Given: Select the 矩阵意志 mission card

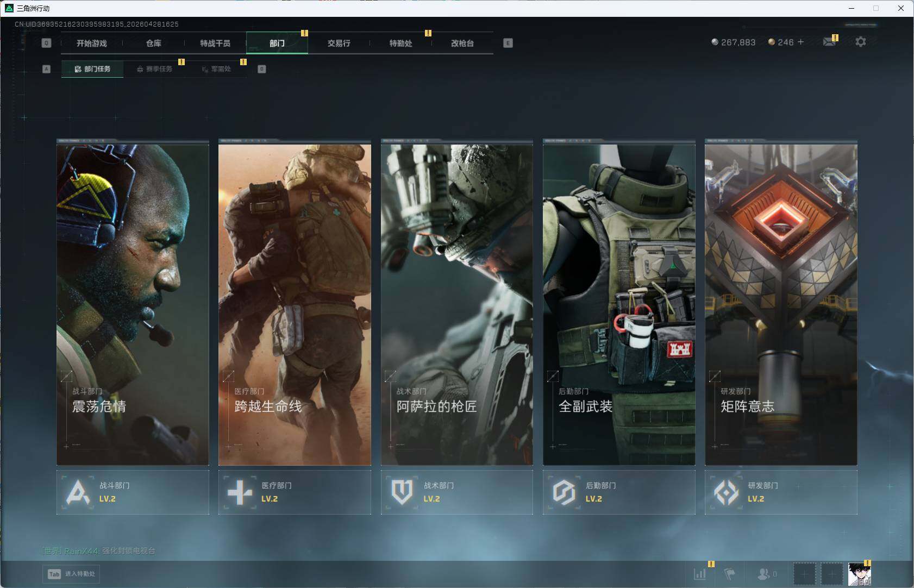Looking at the screenshot, I should 781,304.
